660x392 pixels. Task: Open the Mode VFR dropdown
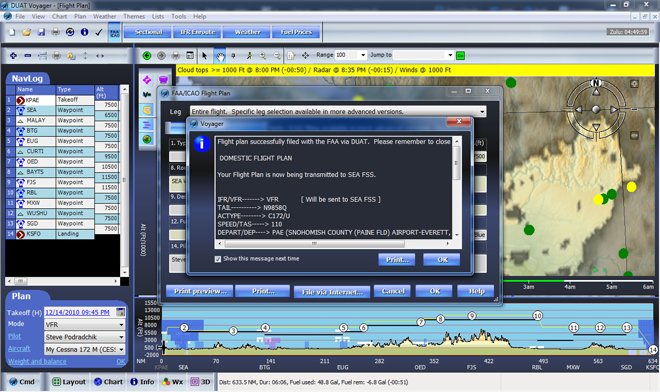click(121, 325)
